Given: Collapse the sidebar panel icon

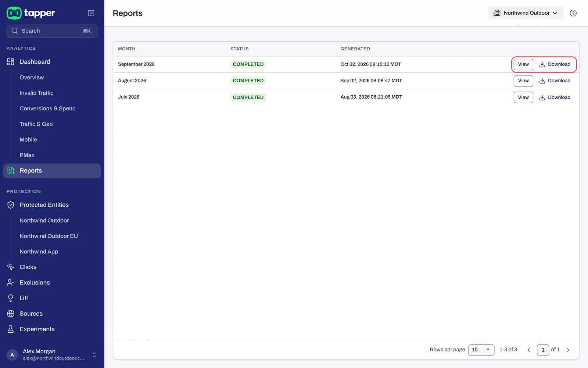Looking at the screenshot, I should tap(91, 13).
